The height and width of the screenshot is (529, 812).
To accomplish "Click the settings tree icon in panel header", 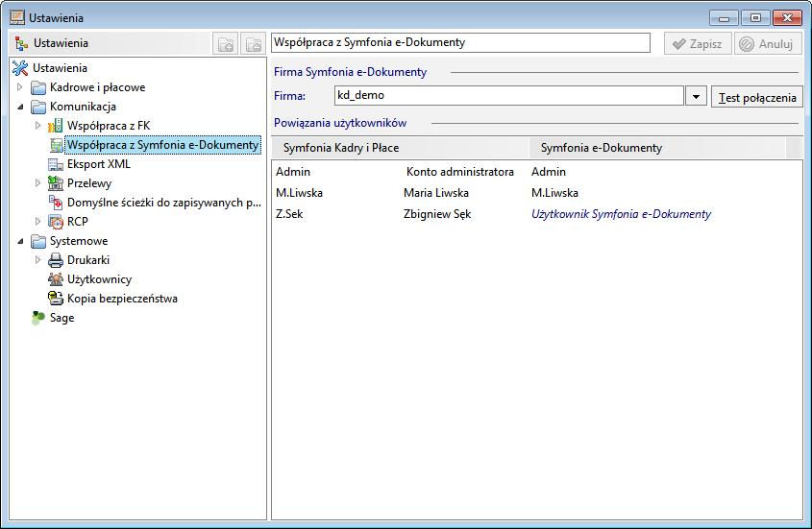I will coord(21,43).
